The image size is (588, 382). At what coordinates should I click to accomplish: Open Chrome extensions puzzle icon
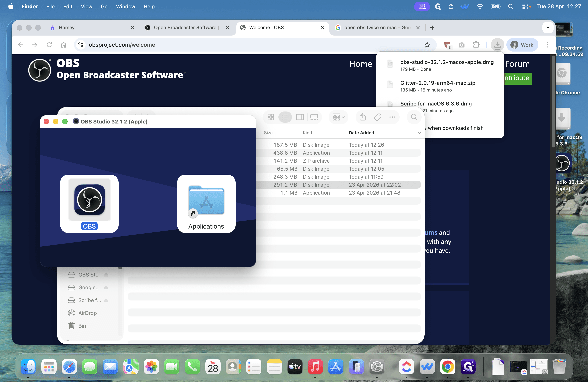click(x=476, y=45)
